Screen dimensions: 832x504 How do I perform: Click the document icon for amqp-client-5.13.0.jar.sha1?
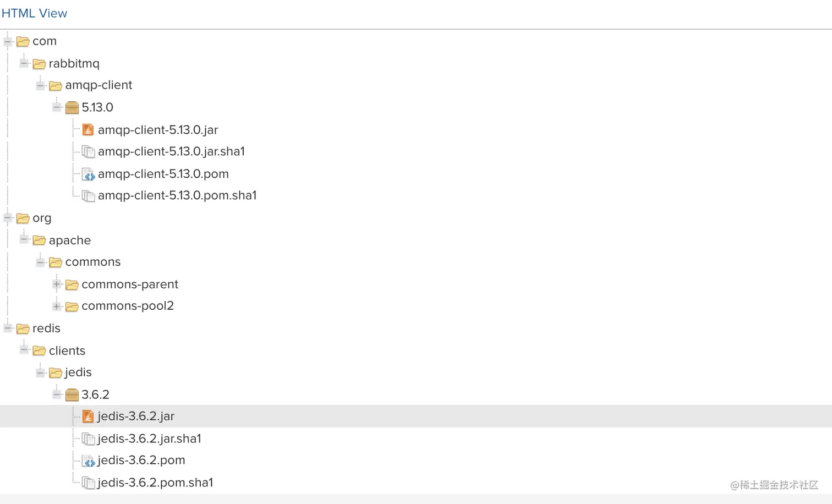[x=88, y=152]
